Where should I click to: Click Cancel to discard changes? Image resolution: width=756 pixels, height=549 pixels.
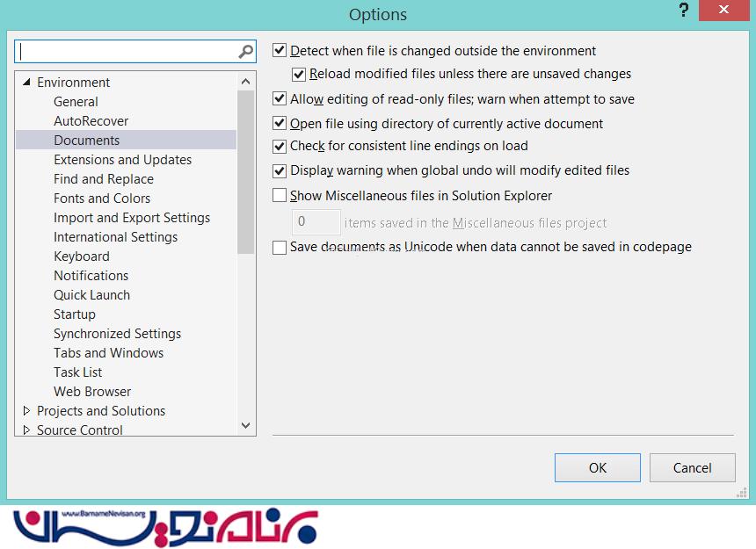coord(692,467)
